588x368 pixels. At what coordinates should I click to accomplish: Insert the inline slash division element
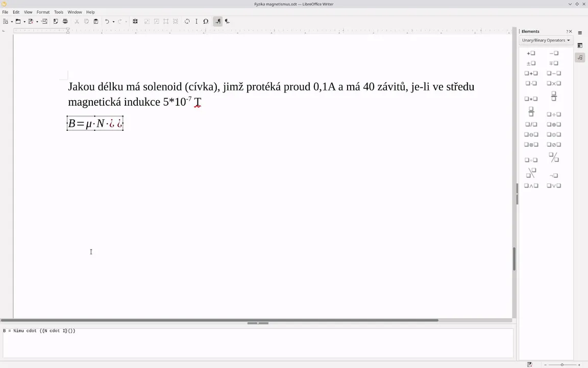tap(531, 125)
